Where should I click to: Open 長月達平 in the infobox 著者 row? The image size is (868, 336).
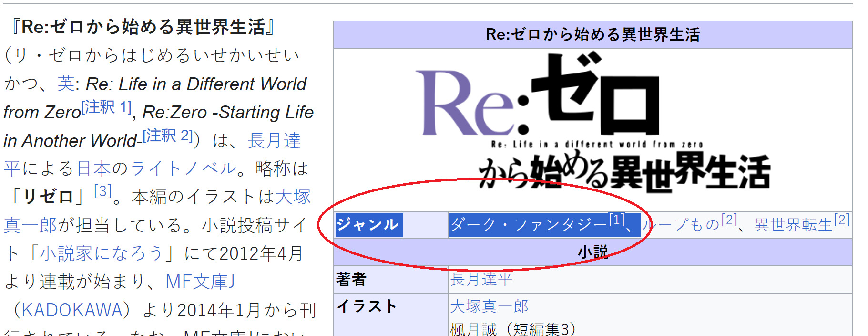click(x=481, y=279)
